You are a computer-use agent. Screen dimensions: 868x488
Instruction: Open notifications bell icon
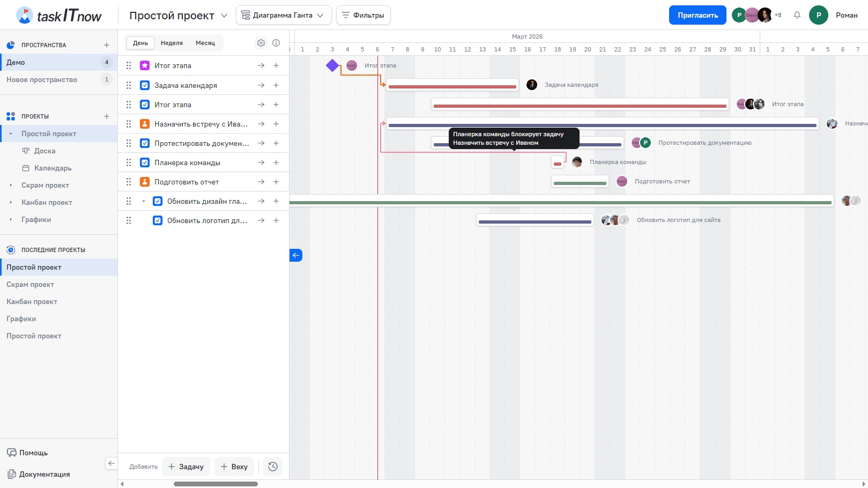pyautogui.click(x=797, y=15)
